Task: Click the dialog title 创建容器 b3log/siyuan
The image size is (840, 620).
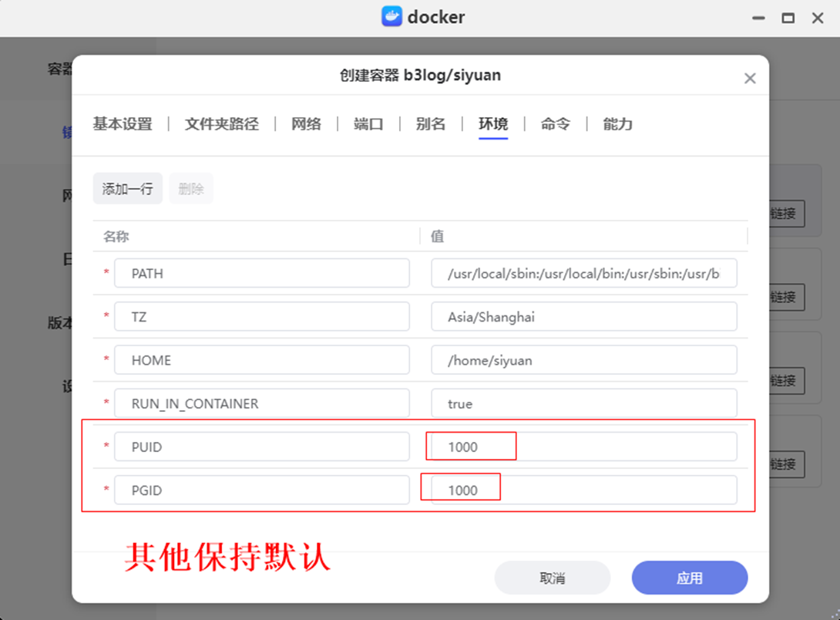Action: 421,75
